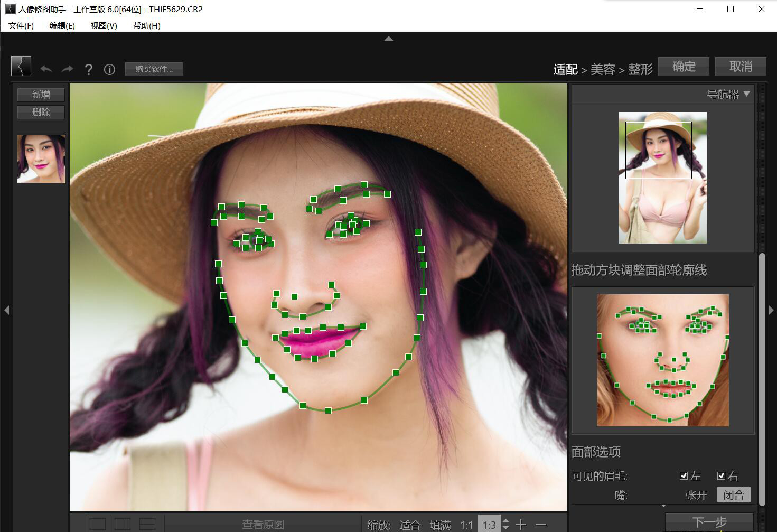Select the horizontal split view icon
The height and width of the screenshot is (532, 777).
pyautogui.click(x=147, y=524)
